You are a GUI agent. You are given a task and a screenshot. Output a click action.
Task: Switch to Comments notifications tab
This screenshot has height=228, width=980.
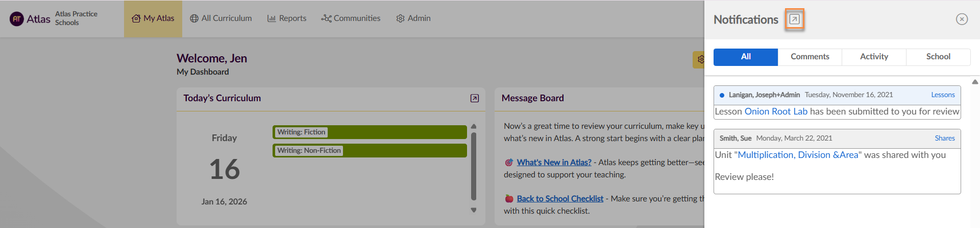point(810,57)
